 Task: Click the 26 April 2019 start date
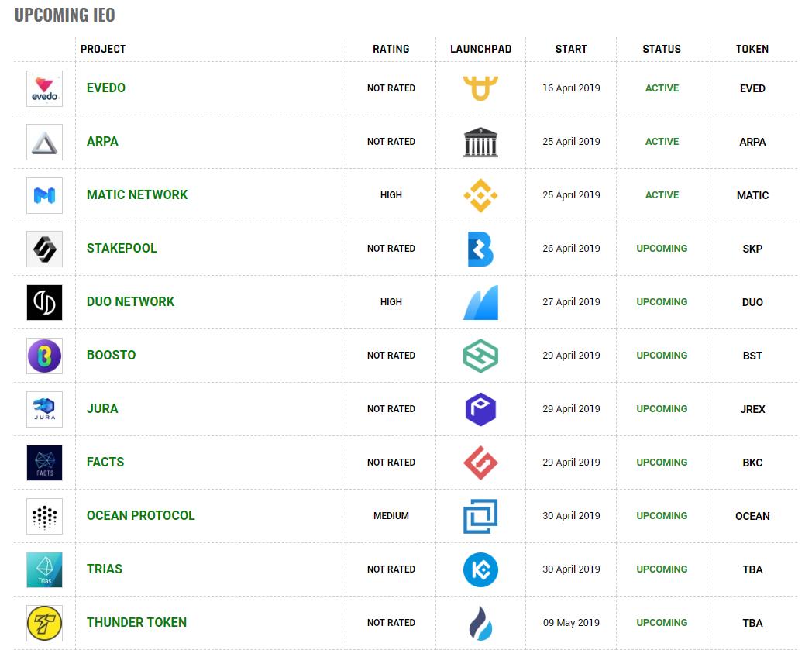coord(571,248)
